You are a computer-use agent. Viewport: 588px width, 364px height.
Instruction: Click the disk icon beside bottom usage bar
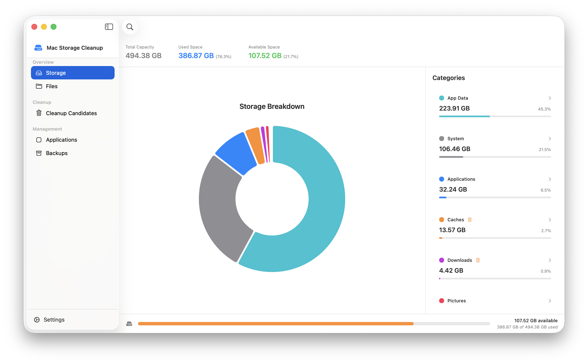click(x=129, y=324)
